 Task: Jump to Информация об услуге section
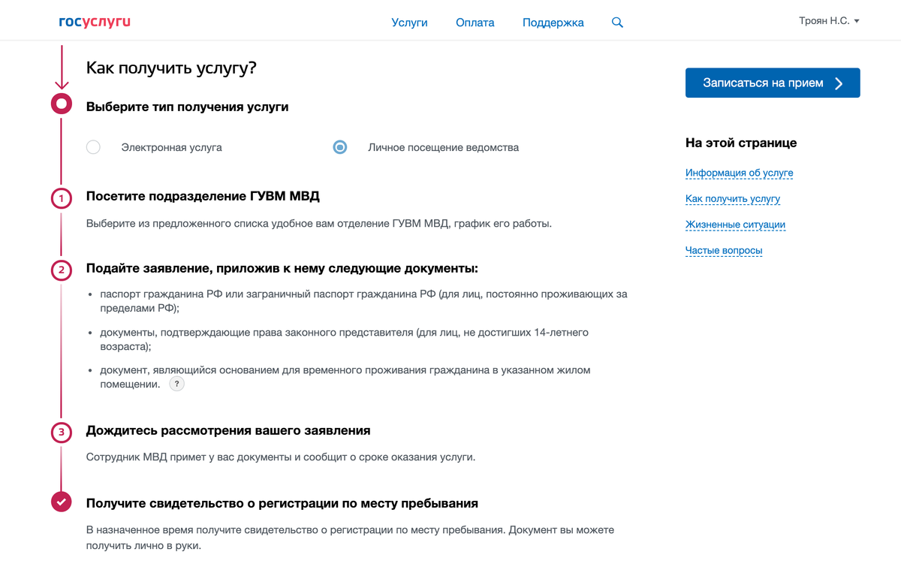739,173
